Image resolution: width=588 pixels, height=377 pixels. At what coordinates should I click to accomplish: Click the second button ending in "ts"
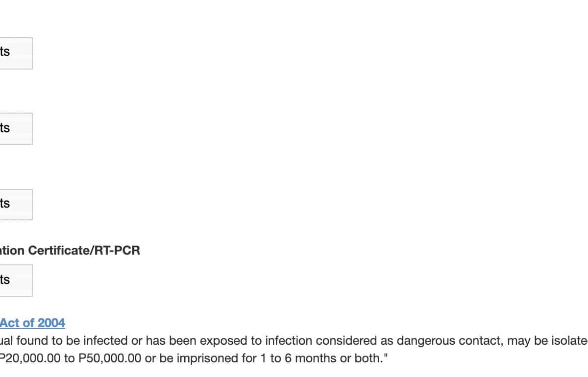click(x=15, y=129)
